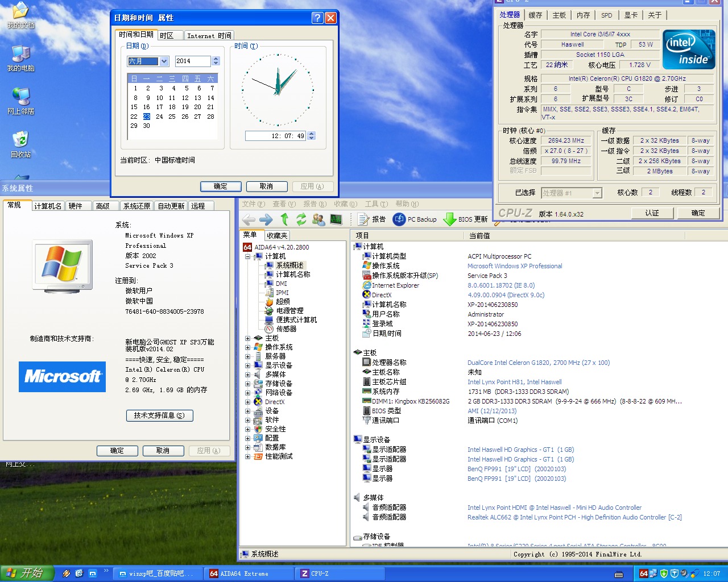Expand the 存储设备 tree node
728x582 pixels.
(247, 384)
